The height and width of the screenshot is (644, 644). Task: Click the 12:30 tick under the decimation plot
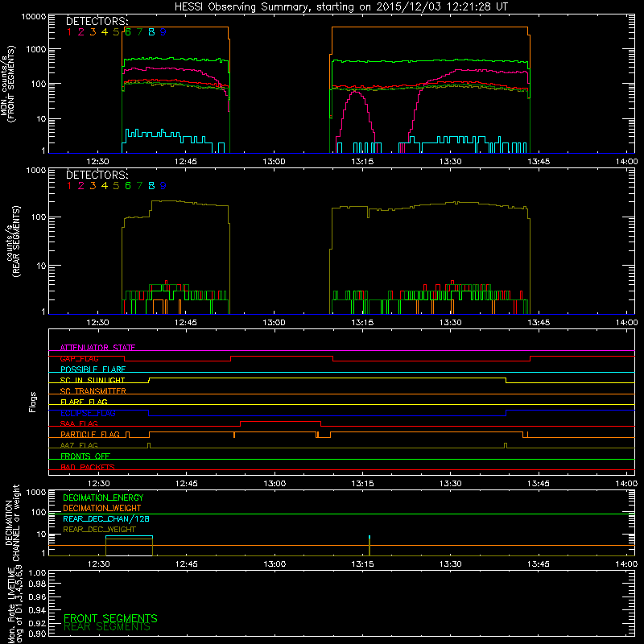(98, 564)
